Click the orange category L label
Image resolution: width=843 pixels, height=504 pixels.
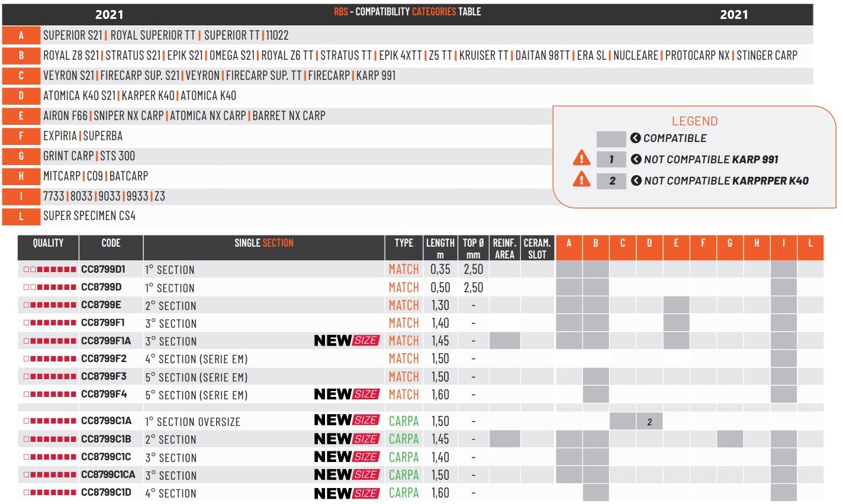coord(21,217)
